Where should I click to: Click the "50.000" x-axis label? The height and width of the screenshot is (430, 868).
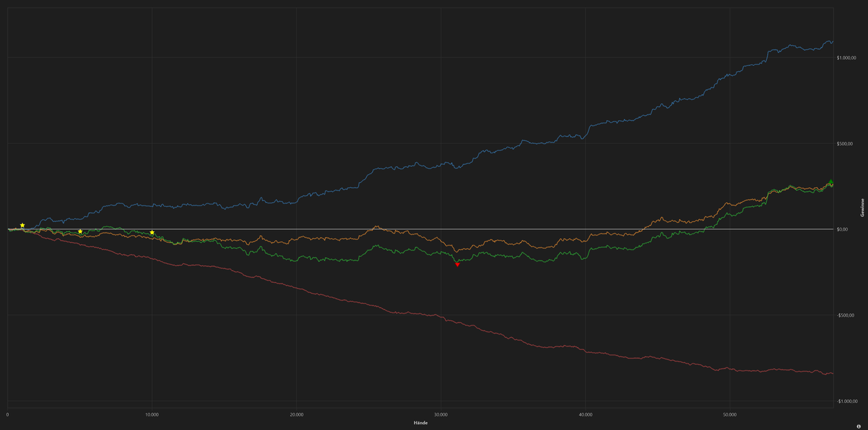click(x=730, y=414)
